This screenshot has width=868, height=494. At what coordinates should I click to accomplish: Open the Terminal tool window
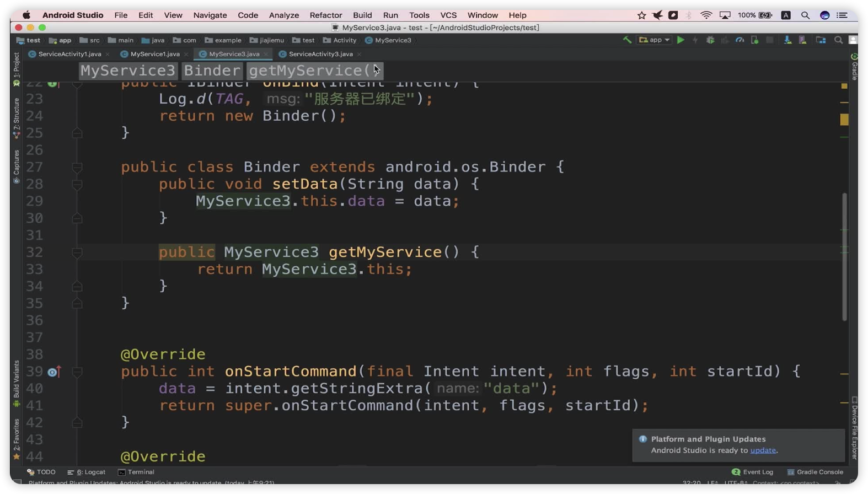point(136,472)
